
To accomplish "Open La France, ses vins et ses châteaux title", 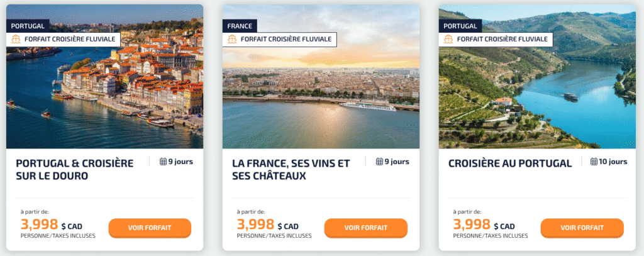I will pyautogui.click(x=291, y=169).
